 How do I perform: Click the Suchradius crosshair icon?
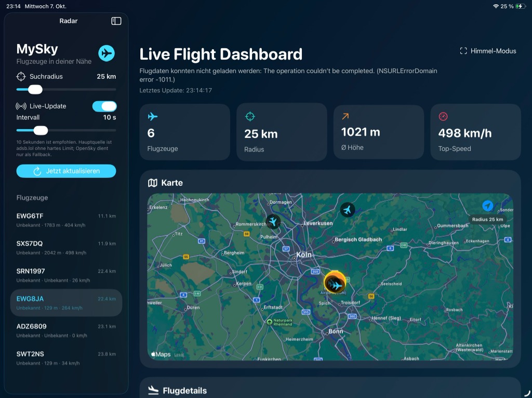coord(21,77)
